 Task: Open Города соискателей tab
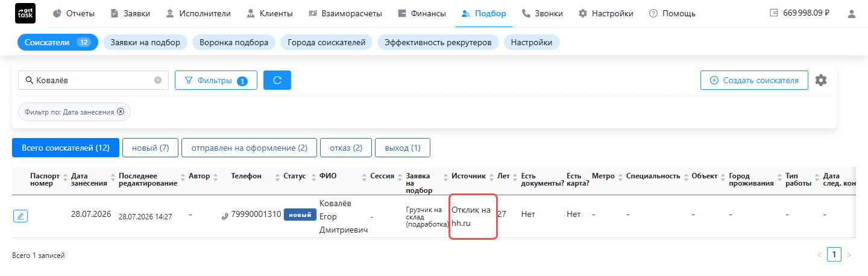pyautogui.click(x=327, y=42)
